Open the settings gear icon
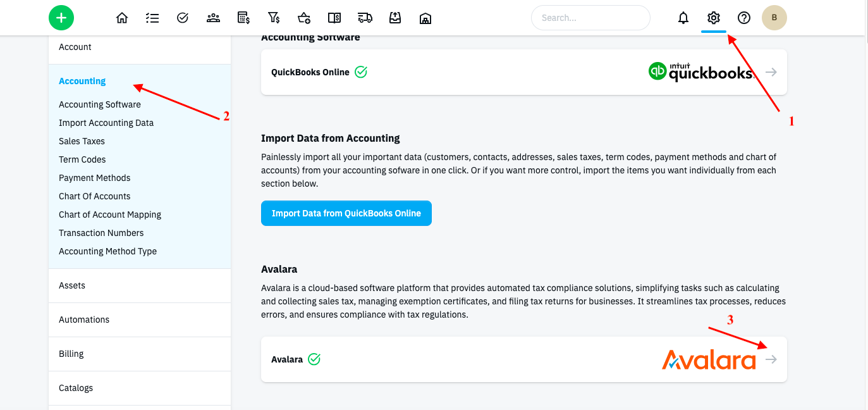The height and width of the screenshot is (410, 868). point(714,18)
